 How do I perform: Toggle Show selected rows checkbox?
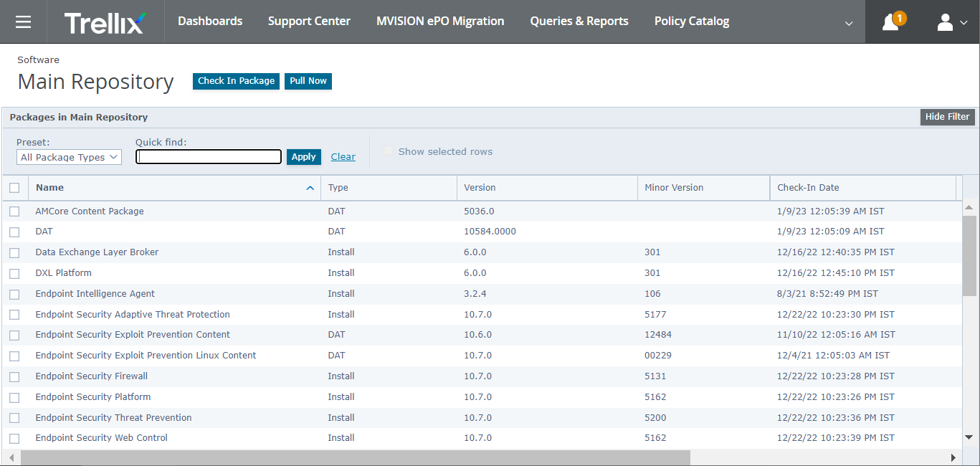[389, 151]
